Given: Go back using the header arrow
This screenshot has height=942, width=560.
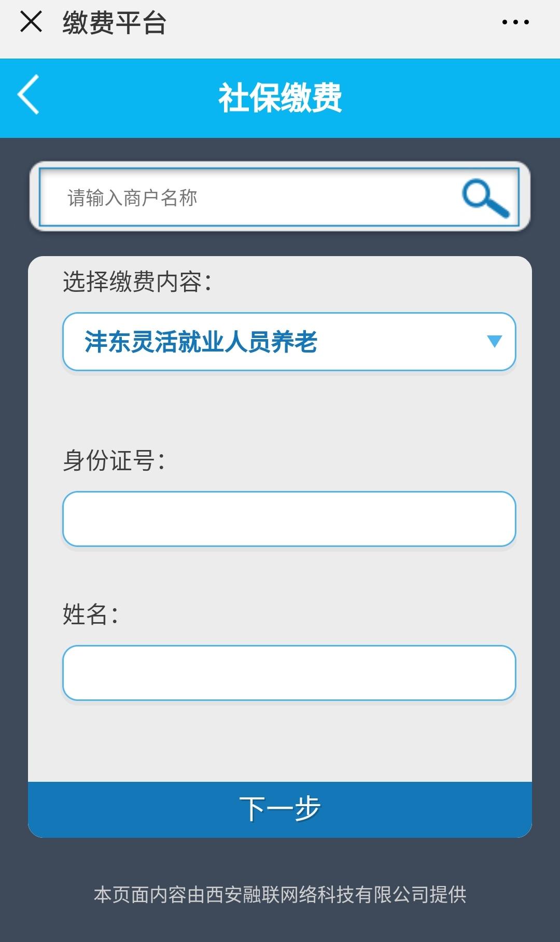Looking at the screenshot, I should click(x=29, y=94).
